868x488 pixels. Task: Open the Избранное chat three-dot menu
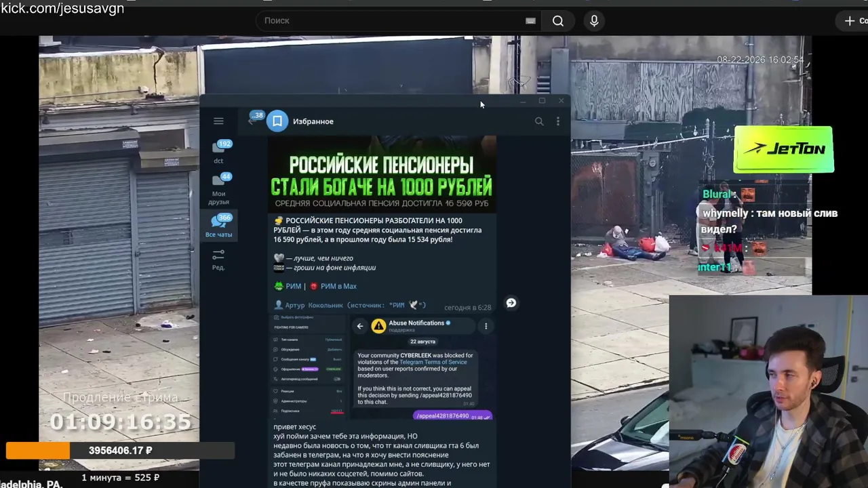pos(558,121)
